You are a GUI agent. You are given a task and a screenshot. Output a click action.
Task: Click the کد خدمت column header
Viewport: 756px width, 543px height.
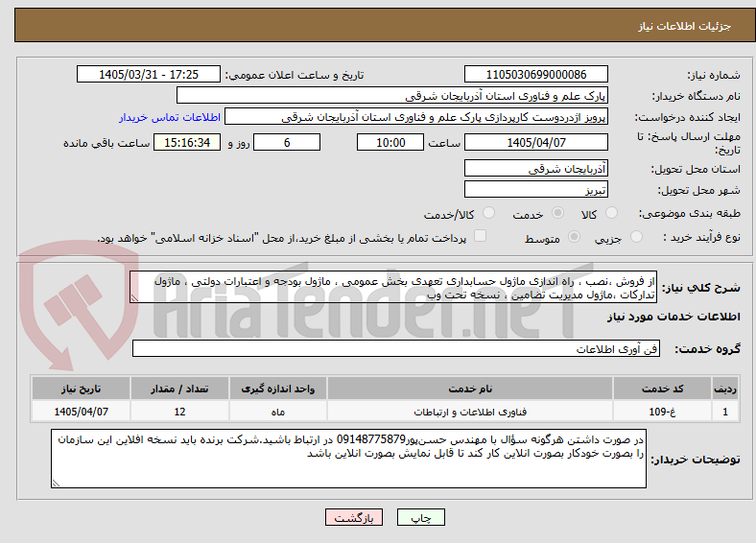coord(663,389)
